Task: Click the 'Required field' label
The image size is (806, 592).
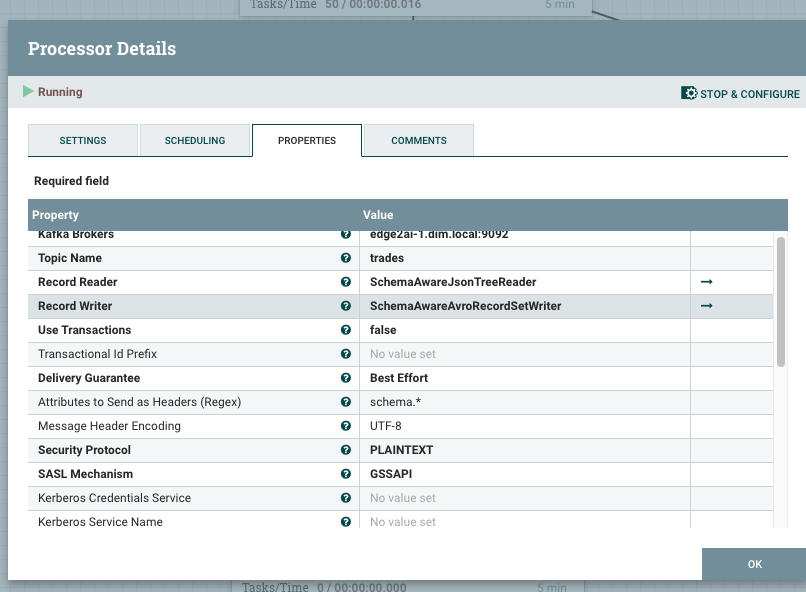Action: pos(71,181)
